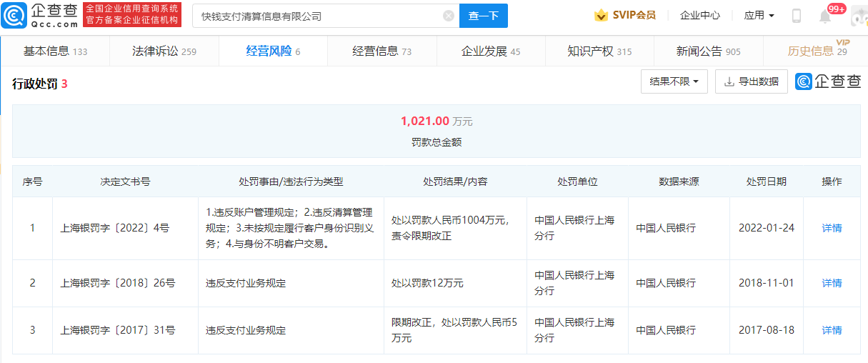Image resolution: width=868 pixels, height=363 pixels.
Task: Open the notification bell icon
Action: click(x=825, y=16)
